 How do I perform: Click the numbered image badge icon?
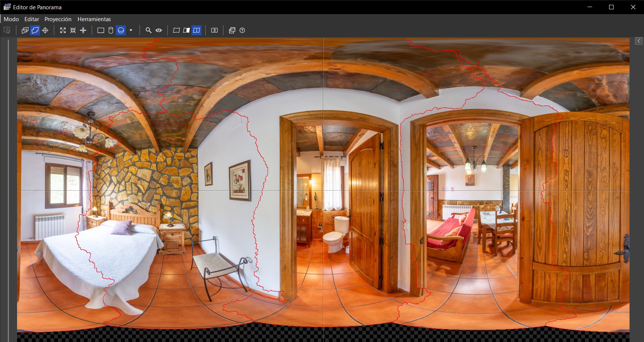pos(215,30)
